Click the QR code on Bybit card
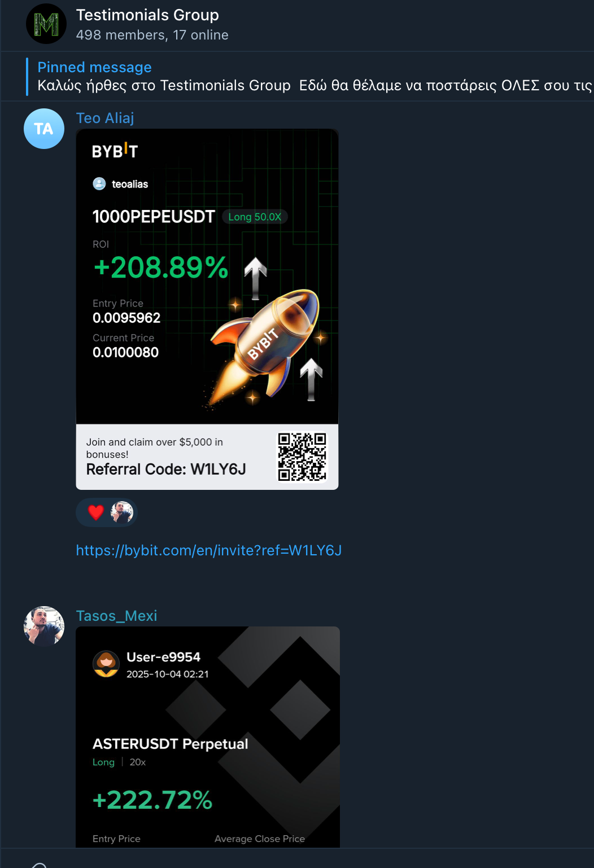 (x=302, y=457)
